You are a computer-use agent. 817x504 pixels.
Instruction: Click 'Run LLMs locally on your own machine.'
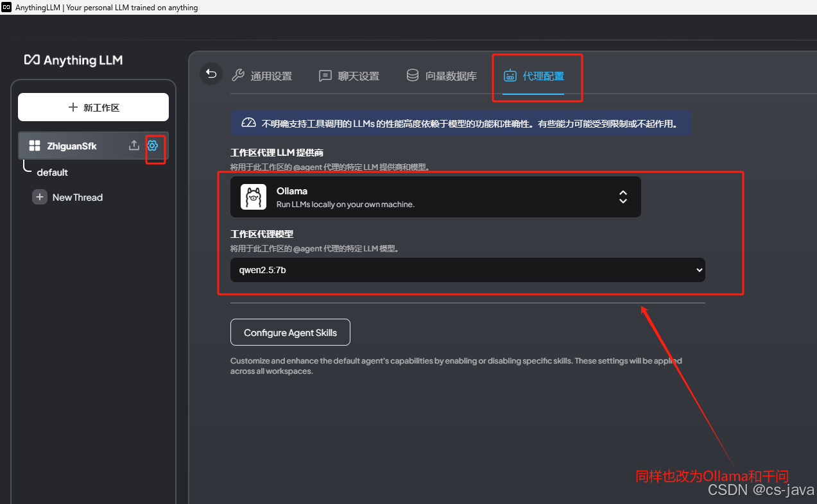(x=345, y=205)
